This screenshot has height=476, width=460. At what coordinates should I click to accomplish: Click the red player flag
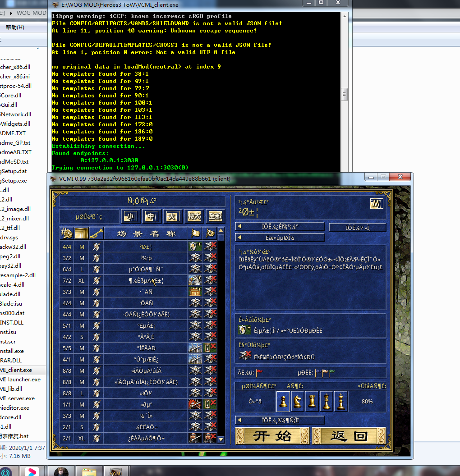[260, 372]
